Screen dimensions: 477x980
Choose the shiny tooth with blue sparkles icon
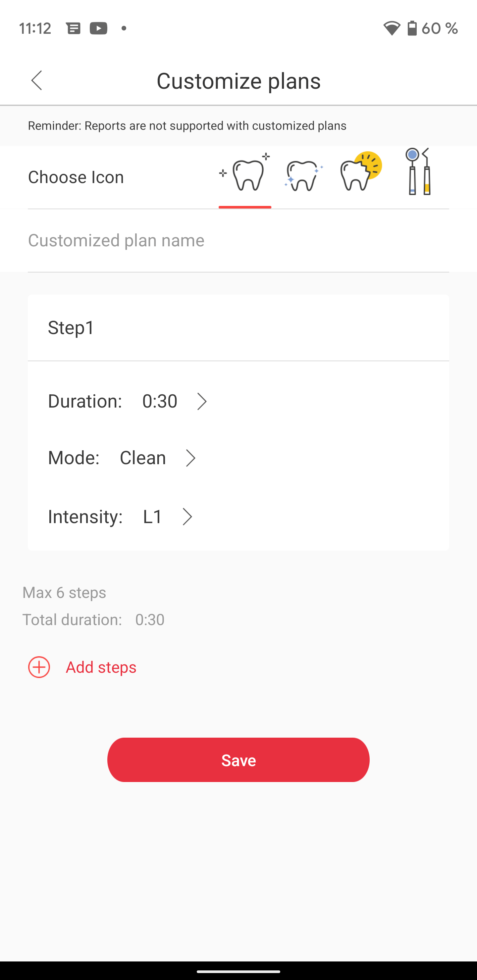(x=303, y=176)
